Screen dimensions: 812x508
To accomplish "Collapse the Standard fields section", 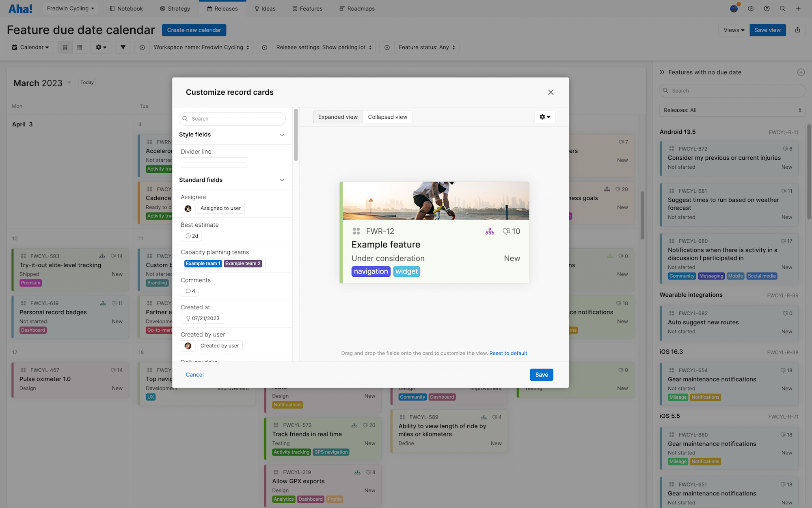I will (x=282, y=180).
